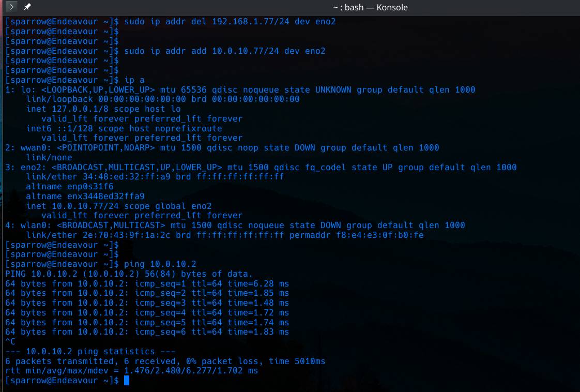
Task: Click the Konsole window title text
Action: [x=371, y=7]
